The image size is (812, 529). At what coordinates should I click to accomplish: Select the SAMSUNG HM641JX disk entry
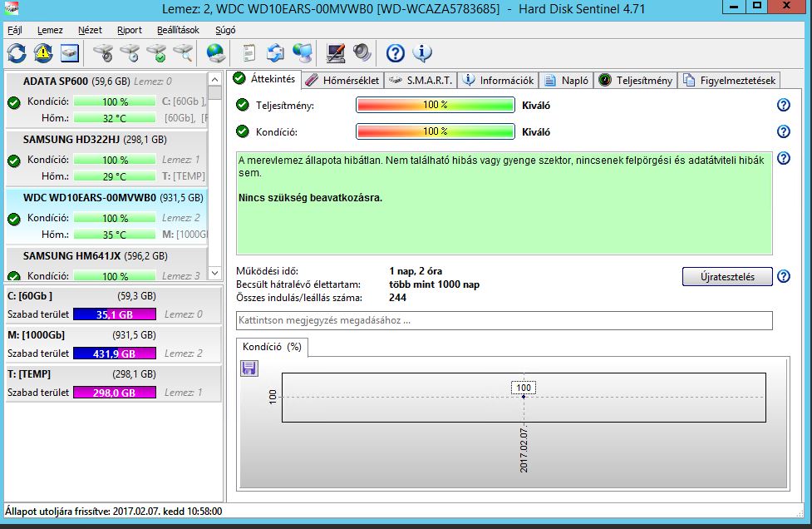106,264
